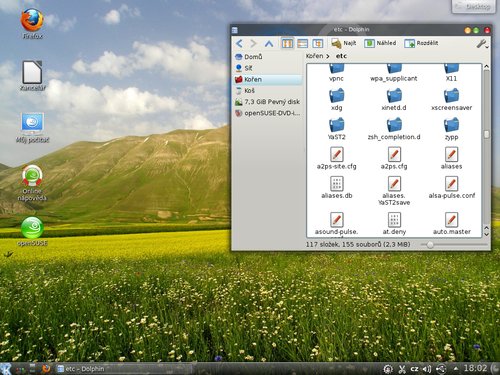Open the cz keyboard layout indicator
Screen dimensions: 500x375
414,369
